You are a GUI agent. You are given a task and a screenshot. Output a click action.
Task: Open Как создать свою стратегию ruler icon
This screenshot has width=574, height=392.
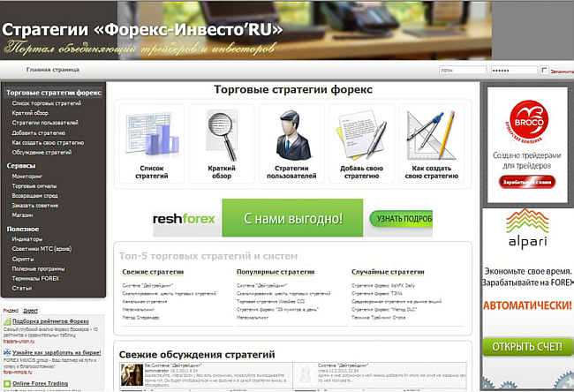click(x=431, y=135)
